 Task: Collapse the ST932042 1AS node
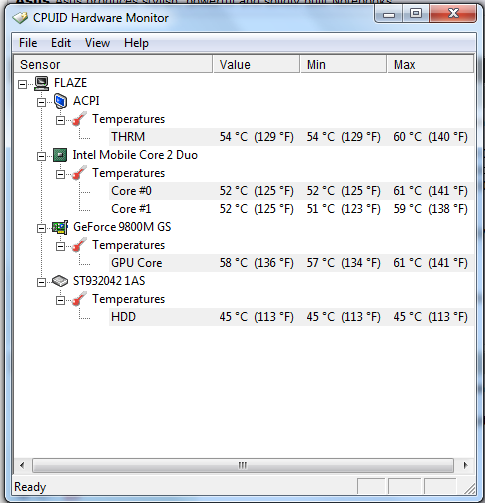coord(41,282)
